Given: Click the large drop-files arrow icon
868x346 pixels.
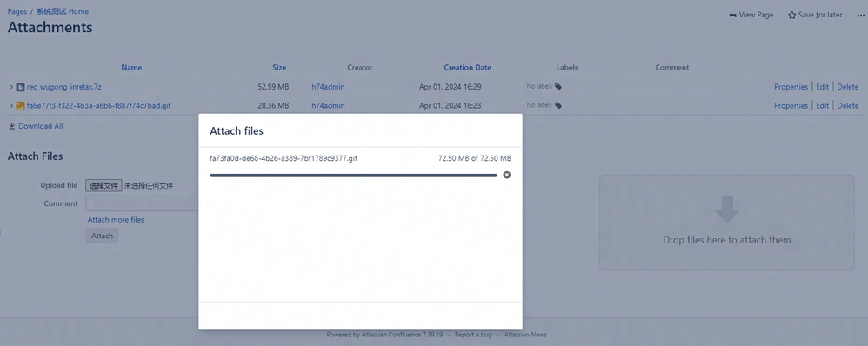Looking at the screenshot, I should tap(727, 210).
